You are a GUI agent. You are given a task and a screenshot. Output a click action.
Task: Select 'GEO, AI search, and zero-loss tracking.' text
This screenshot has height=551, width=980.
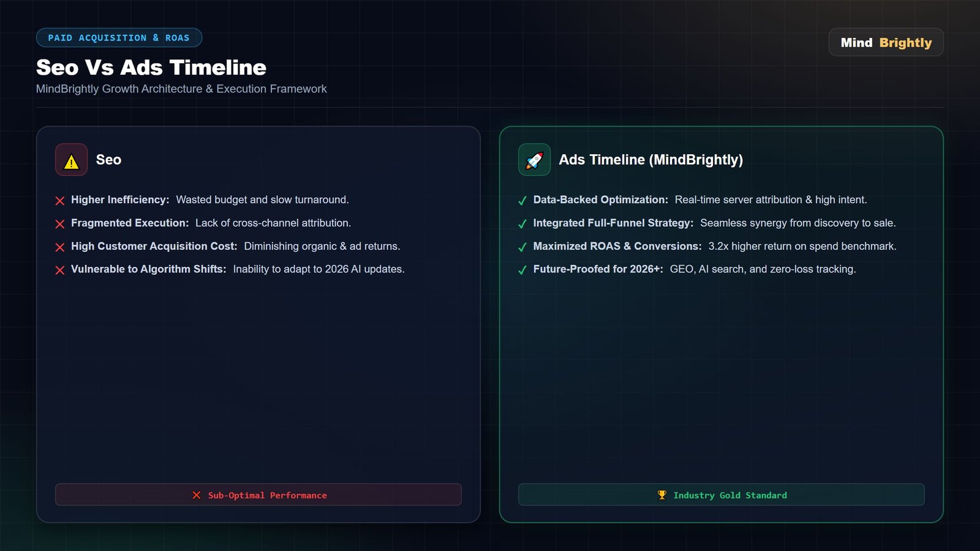click(x=763, y=269)
